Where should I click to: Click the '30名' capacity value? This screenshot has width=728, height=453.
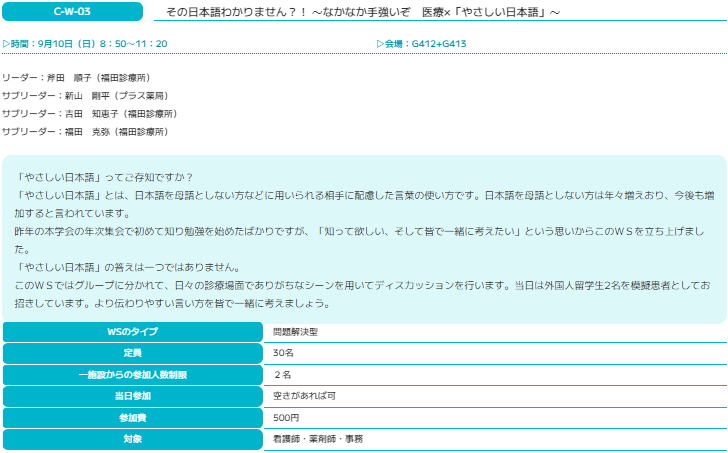(x=283, y=354)
